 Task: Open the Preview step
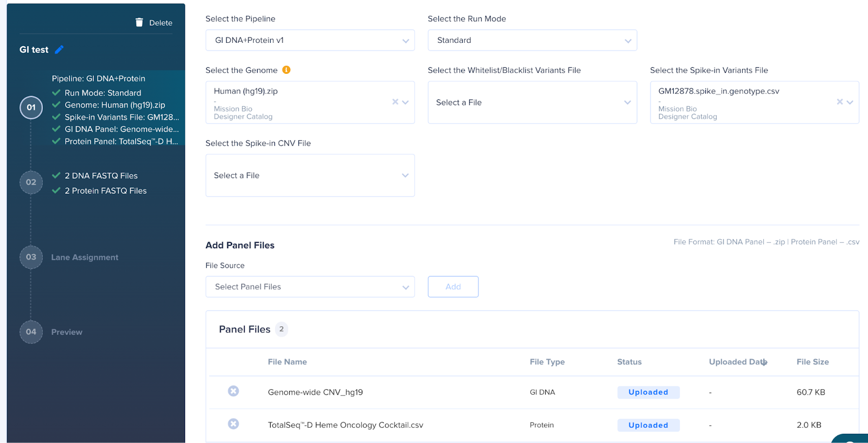67,332
